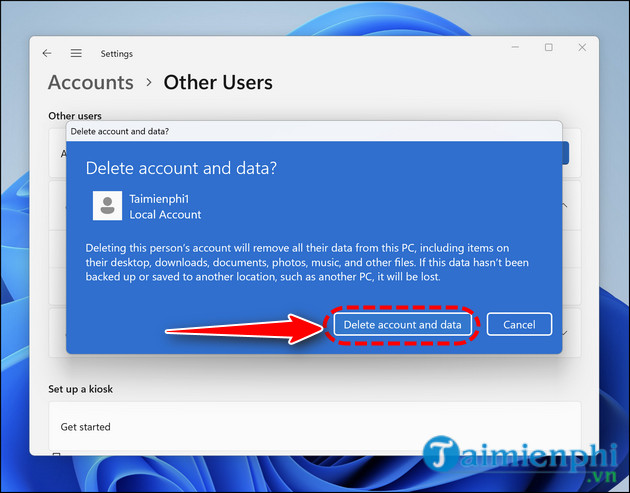Maximize the Settings window

click(548, 48)
